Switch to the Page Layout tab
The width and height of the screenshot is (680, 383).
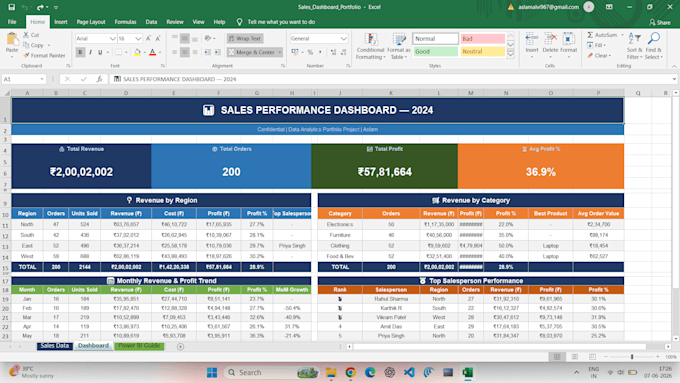[91, 22]
